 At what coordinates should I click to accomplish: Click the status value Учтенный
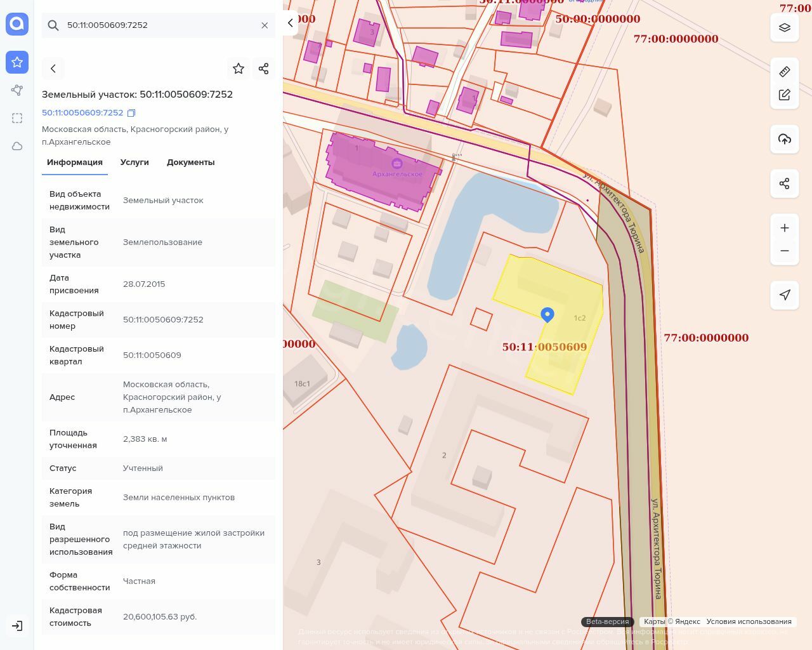pos(143,468)
